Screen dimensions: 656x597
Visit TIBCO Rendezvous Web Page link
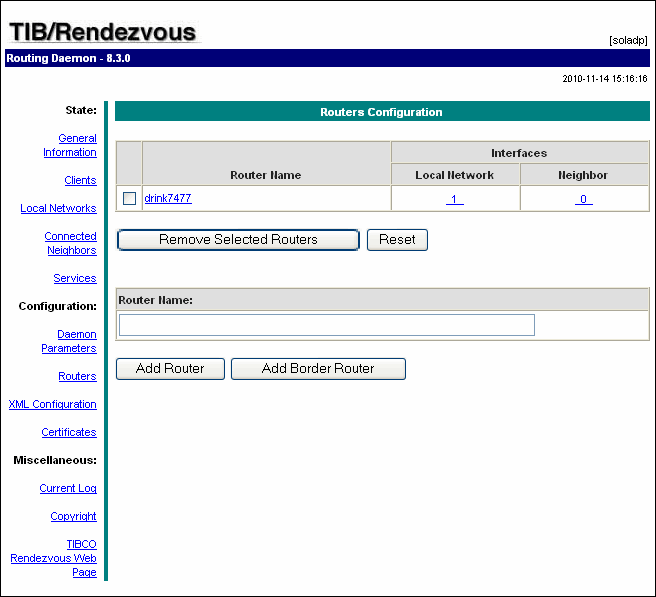pos(54,558)
